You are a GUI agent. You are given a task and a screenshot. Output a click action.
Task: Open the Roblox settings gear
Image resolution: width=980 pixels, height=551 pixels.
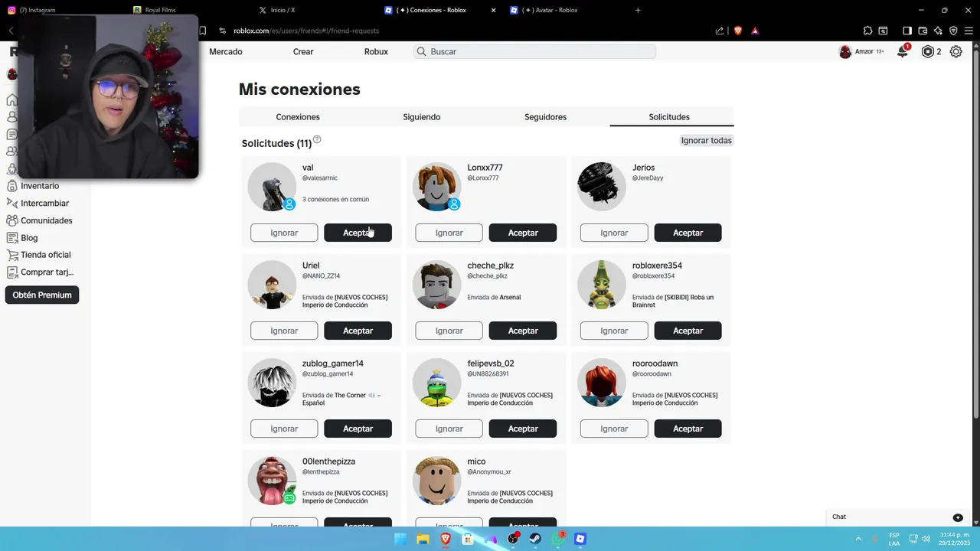pos(956,52)
